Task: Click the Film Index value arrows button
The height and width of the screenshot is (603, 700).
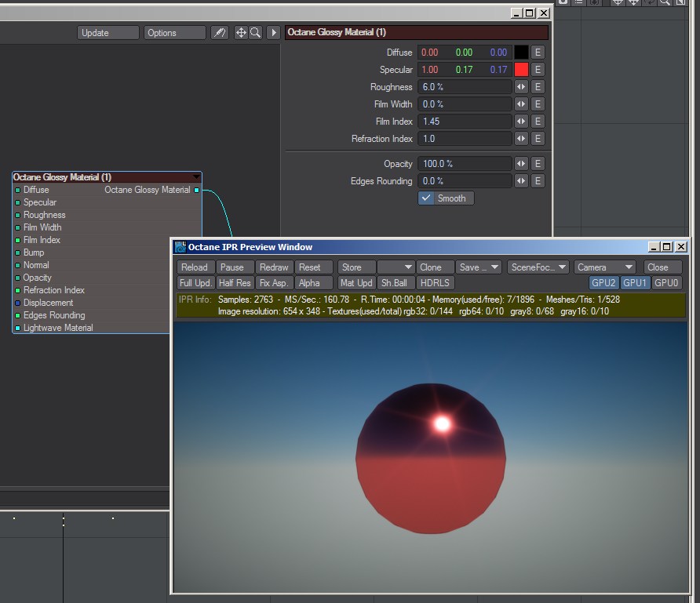Action: 521,122
